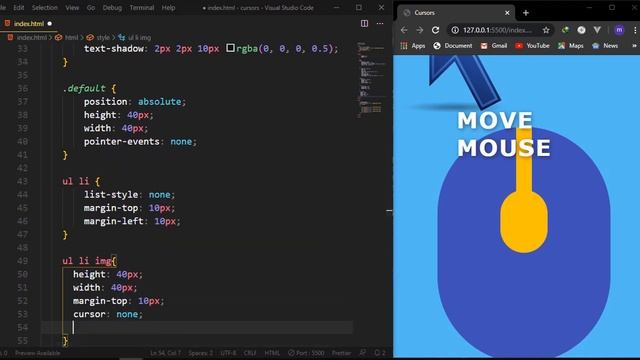640x360 pixels.
Task: Close the Cursors browser tab
Action: [507, 13]
